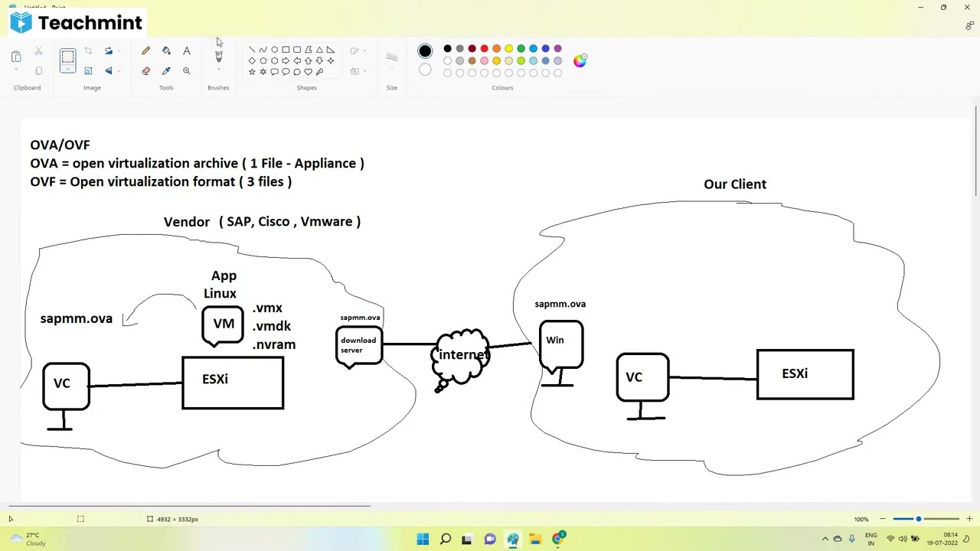Select the Magnifier tool

click(186, 71)
